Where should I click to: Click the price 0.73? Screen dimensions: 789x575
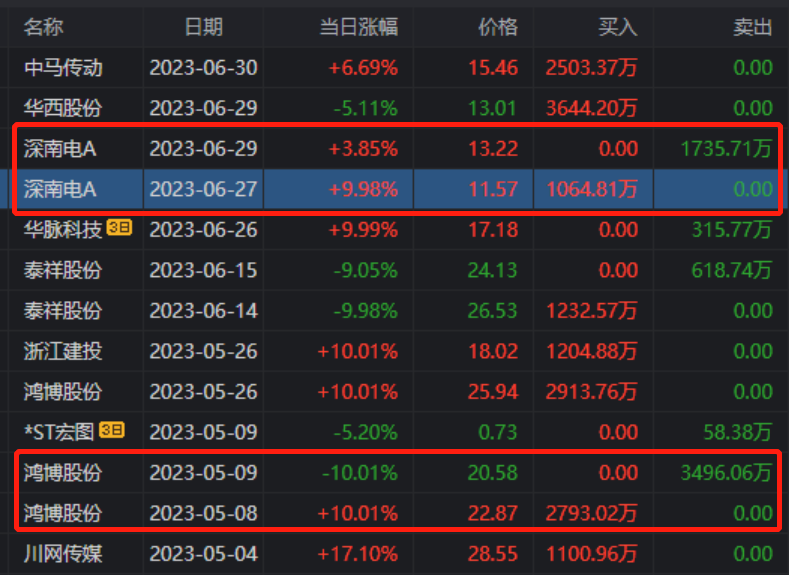[498, 432]
